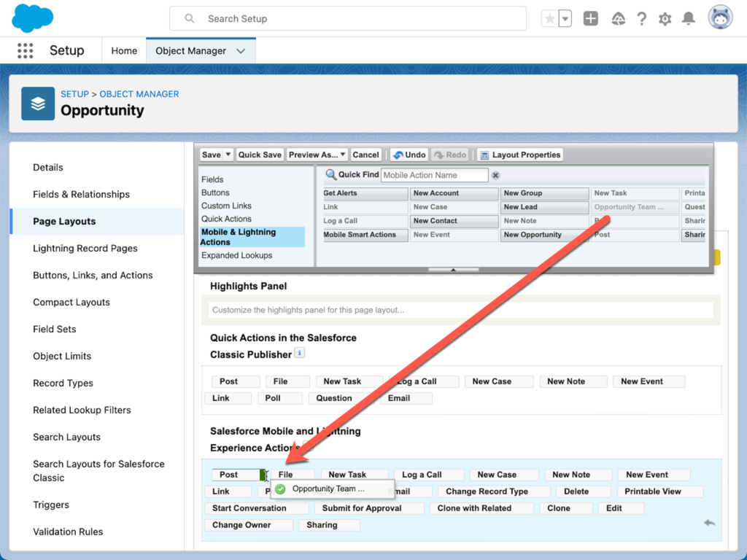Open the Trailhead guidance icon
This screenshot has width=747, height=560.
(x=617, y=19)
